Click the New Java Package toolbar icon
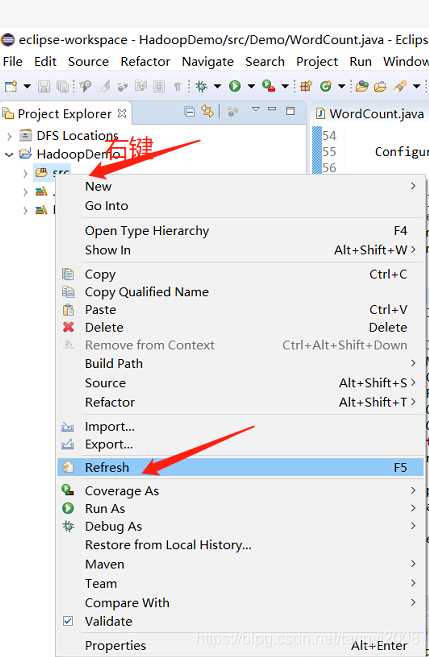The width and height of the screenshot is (429, 657). click(306, 86)
